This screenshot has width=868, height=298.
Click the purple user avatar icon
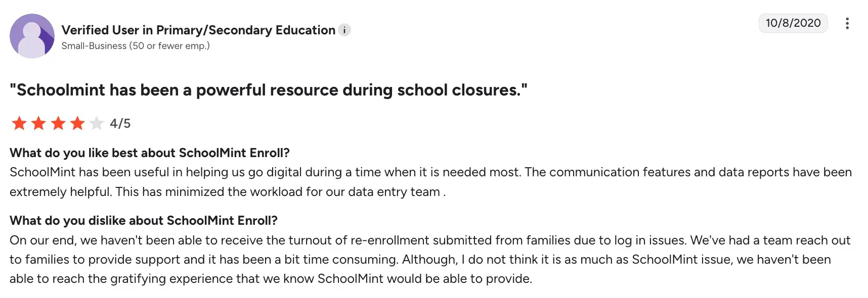pos(32,36)
